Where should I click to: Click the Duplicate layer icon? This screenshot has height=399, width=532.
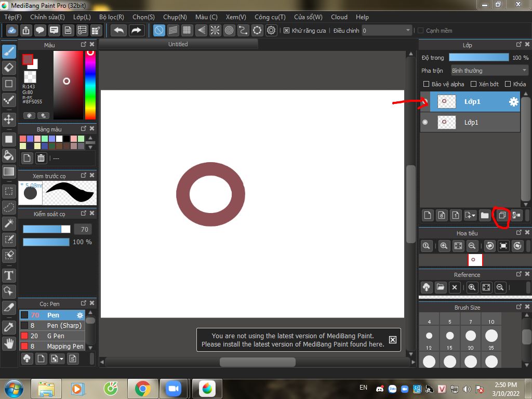click(x=502, y=215)
